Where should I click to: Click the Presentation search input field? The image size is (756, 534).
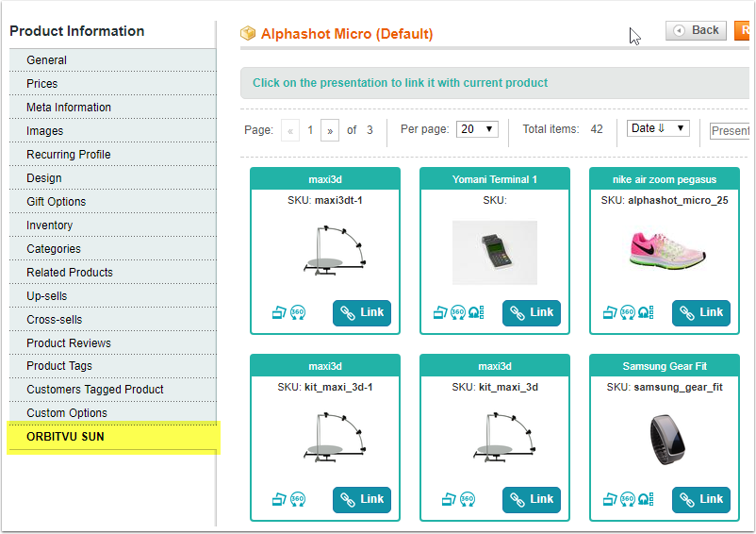(x=730, y=131)
